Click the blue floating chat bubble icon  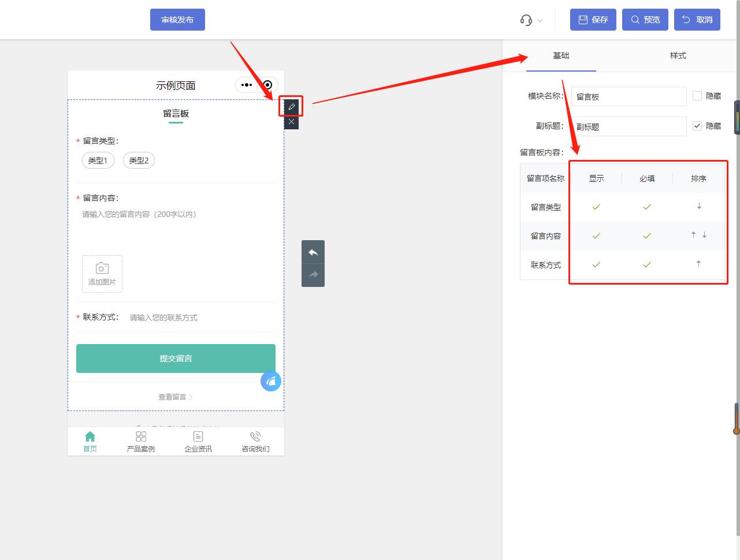coord(270,381)
